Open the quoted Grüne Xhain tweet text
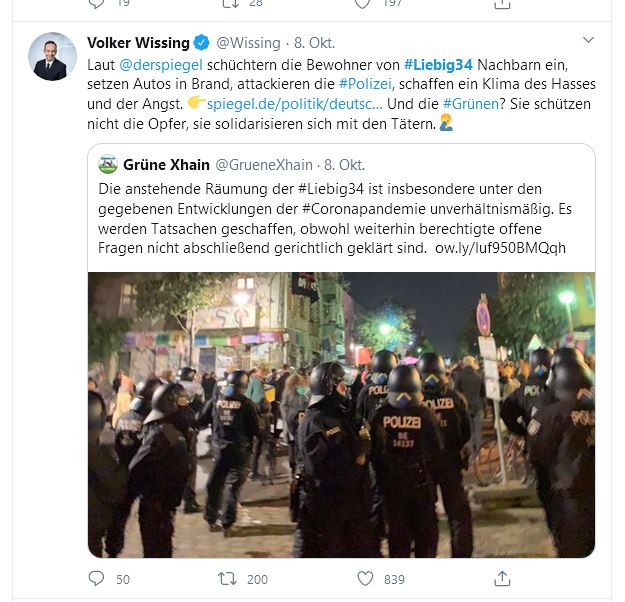Viewport: 625px width, 602px height. pos(335,218)
